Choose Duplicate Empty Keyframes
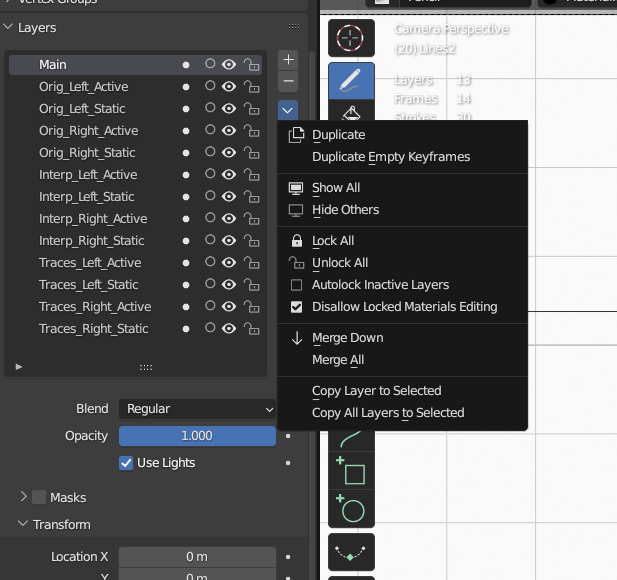Image resolution: width=617 pixels, height=580 pixels. pyautogui.click(x=403, y=157)
